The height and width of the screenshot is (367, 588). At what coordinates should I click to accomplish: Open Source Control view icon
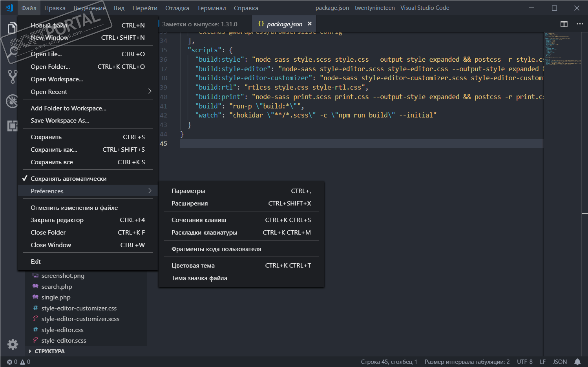pyautogui.click(x=12, y=77)
